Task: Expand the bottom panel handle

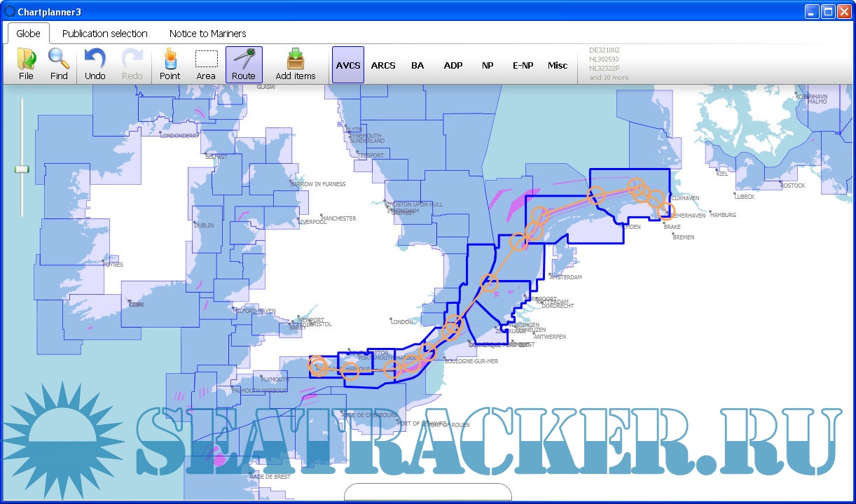Action: tap(428, 493)
